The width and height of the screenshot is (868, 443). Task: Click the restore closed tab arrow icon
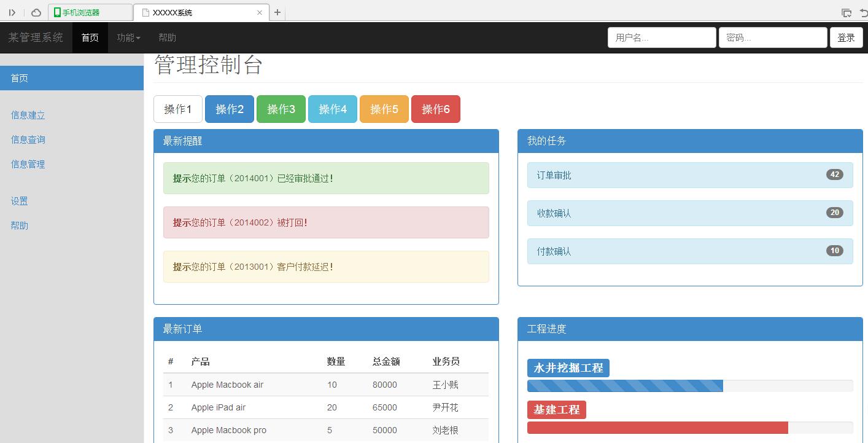pyautogui.click(x=863, y=12)
